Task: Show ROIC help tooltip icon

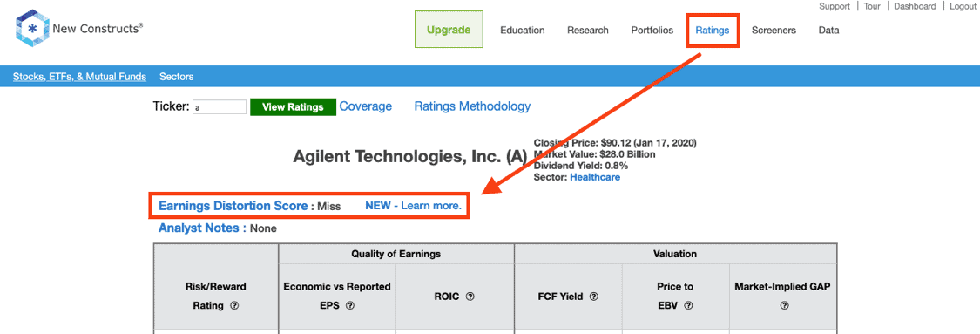Action: coord(470,297)
